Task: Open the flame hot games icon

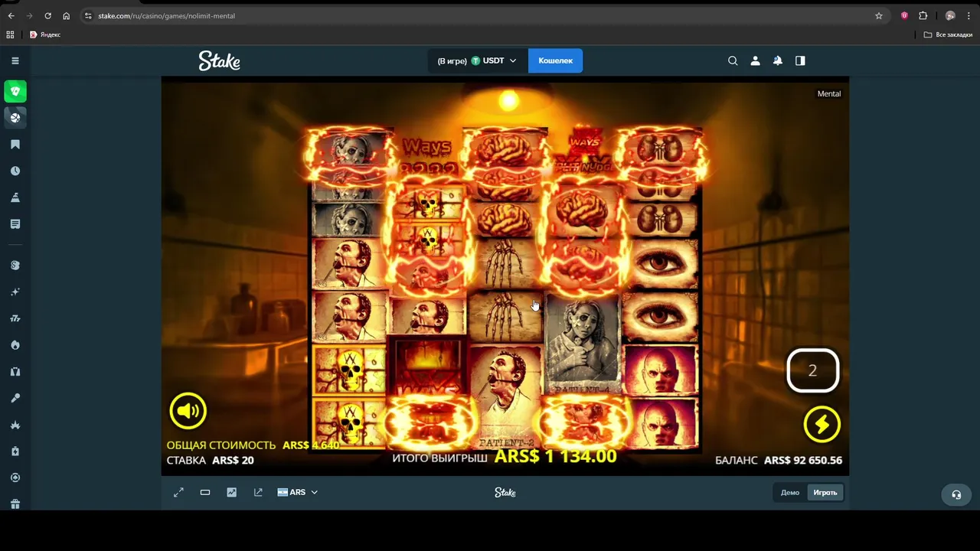Action: [15, 345]
